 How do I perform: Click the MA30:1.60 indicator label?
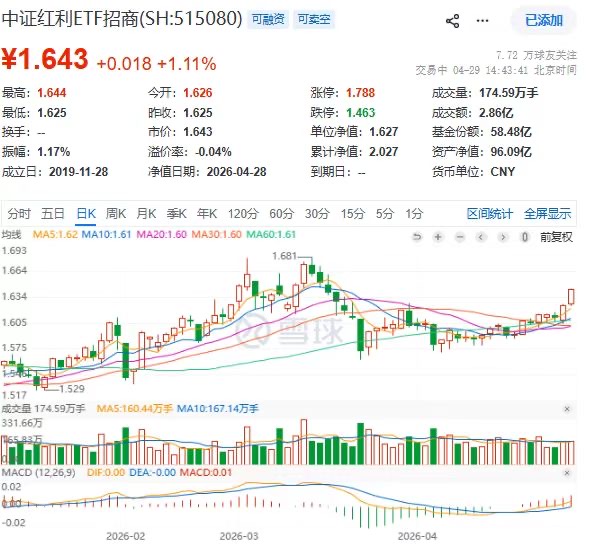[x=216, y=235]
